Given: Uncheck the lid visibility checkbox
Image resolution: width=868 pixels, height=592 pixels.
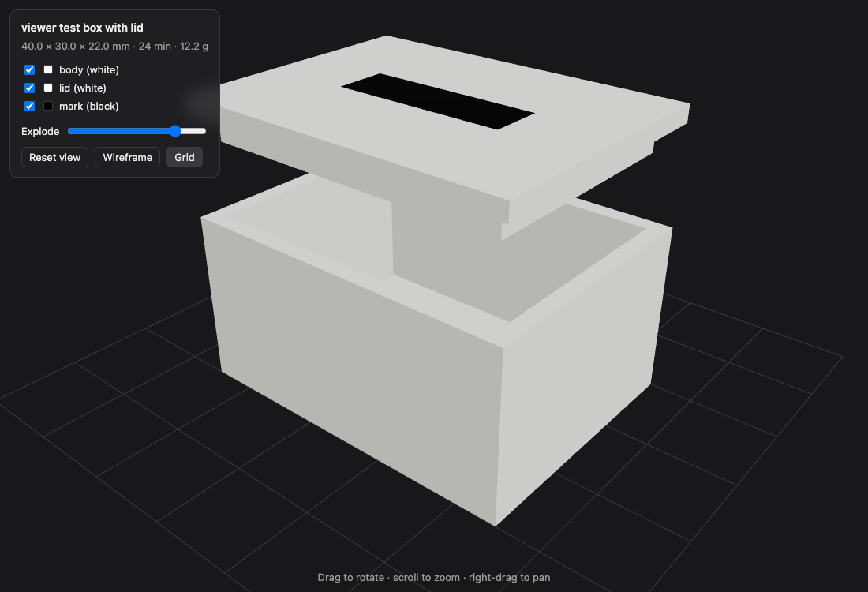Looking at the screenshot, I should tap(30, 88).
